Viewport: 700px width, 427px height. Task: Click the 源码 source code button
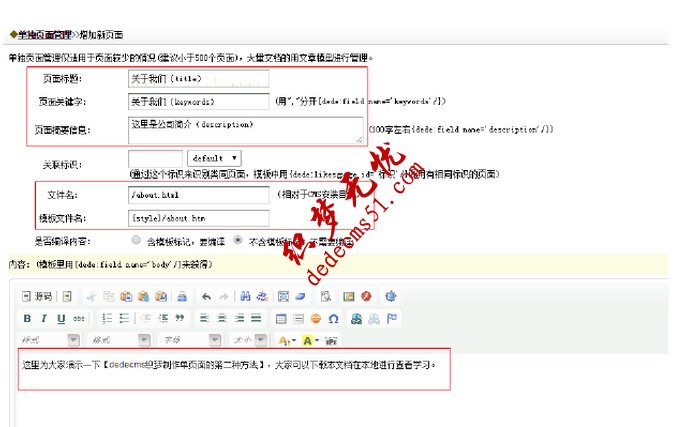coord(37,296)
